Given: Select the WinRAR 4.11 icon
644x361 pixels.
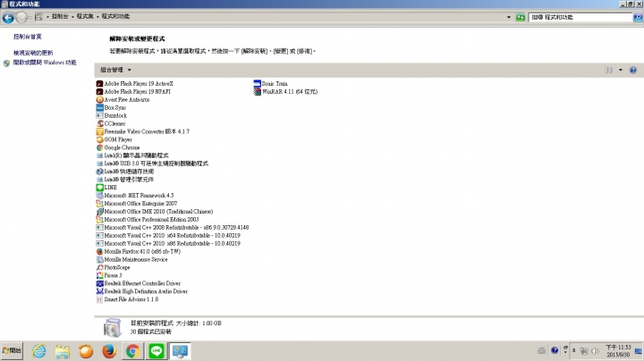Looking at the screenshot, I should 257,91.
